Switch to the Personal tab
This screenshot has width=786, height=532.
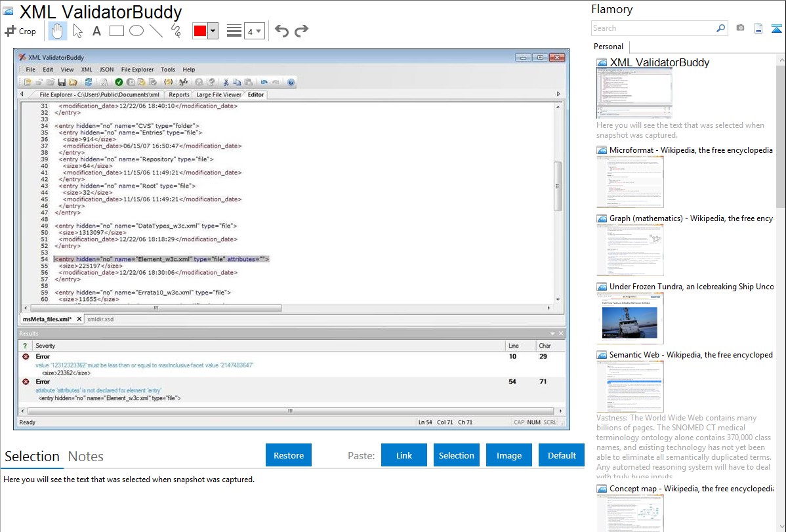coord(609,47)
